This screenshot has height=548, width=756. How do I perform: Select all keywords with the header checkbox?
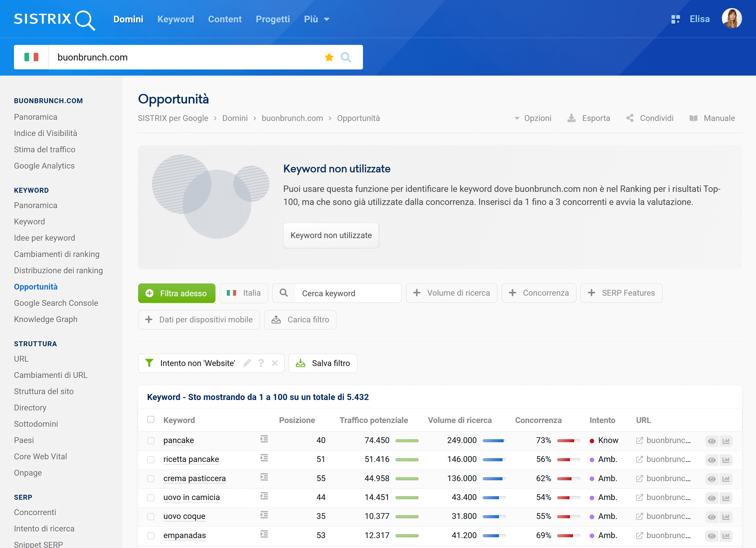pos(151,420)
